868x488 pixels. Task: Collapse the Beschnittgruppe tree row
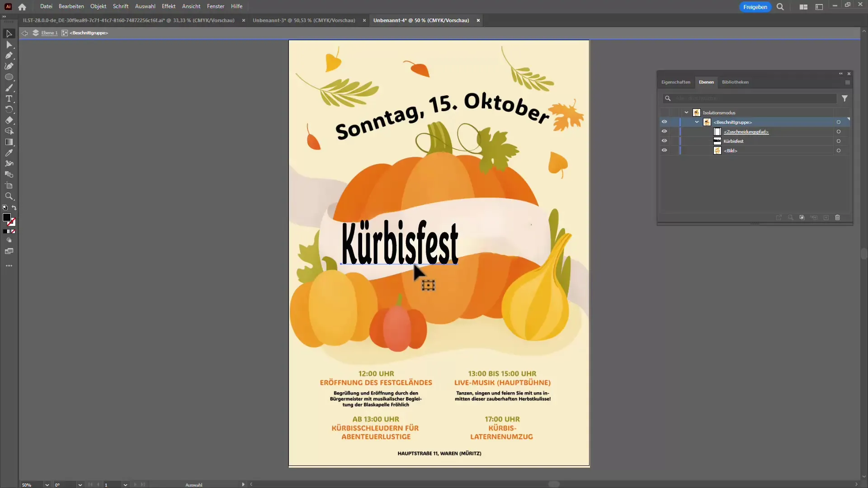[x=697, y=122]
